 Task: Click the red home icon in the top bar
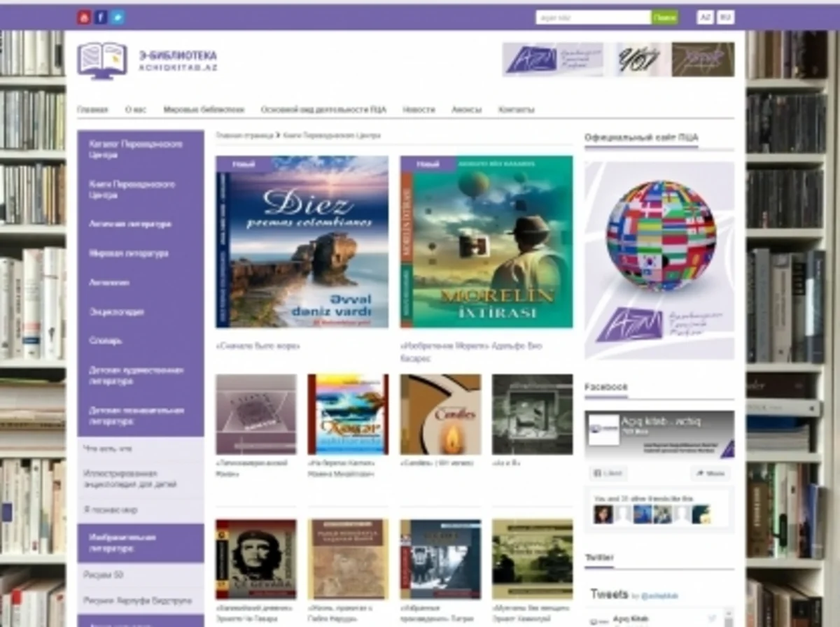84,17
